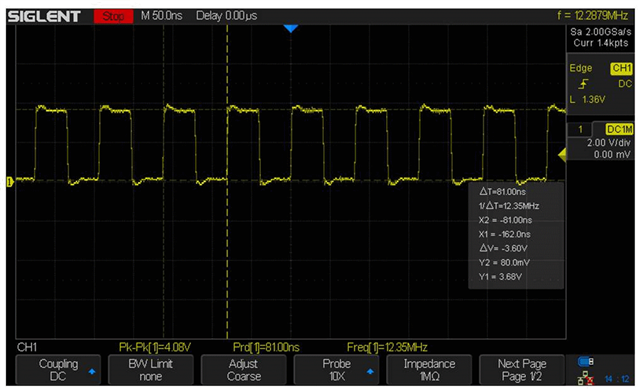Go to Next Page 1/2

point(522,369)
